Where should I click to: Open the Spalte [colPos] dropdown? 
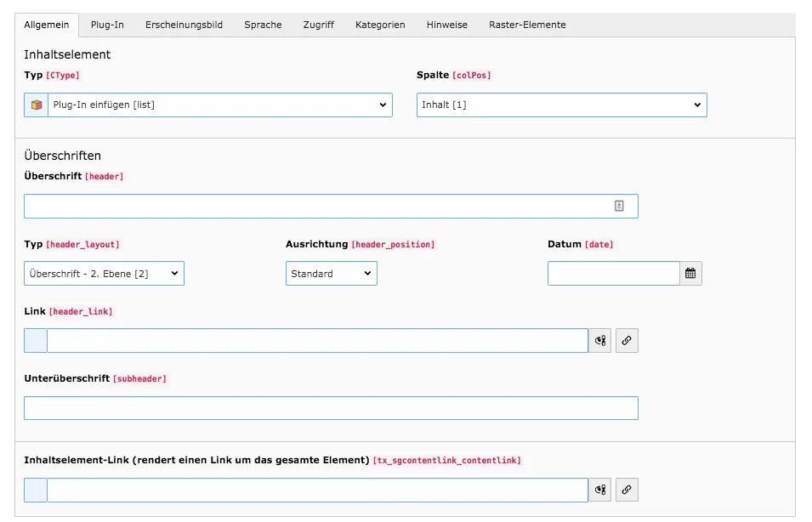click(x=561, y=105)
